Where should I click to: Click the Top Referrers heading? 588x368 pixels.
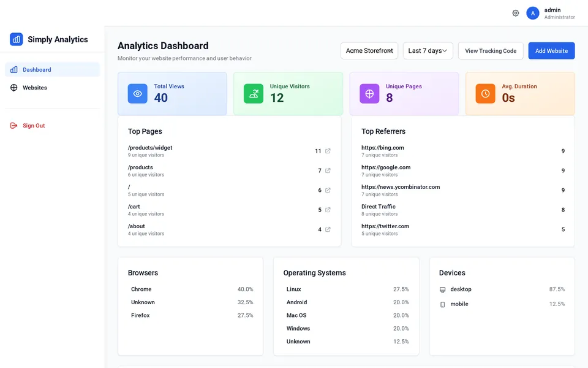point(383,131)
